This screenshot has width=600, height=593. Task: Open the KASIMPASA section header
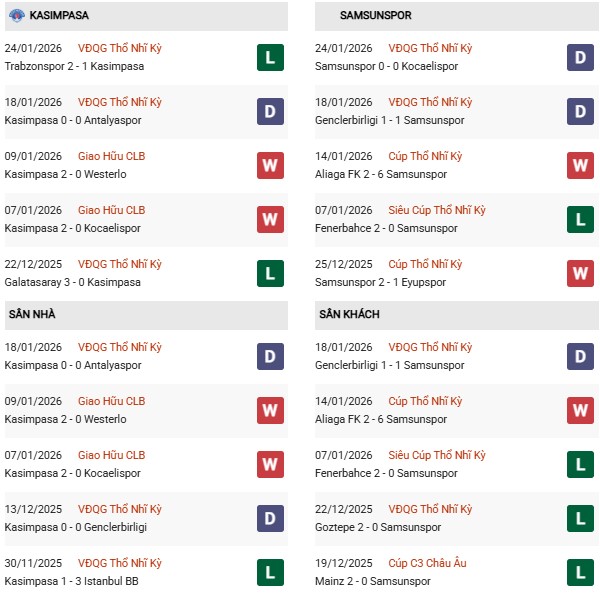[x=60, y=16]
